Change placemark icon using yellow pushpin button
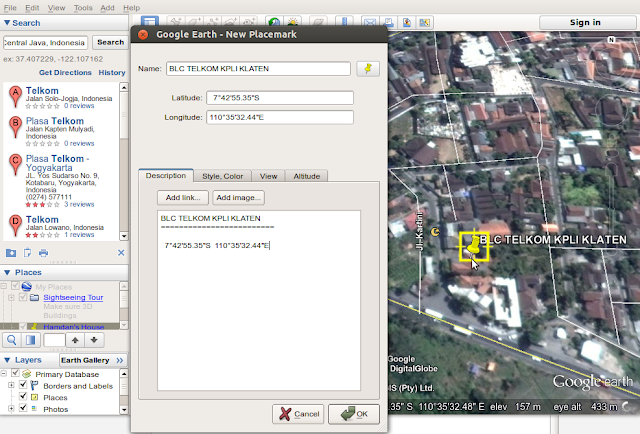The height and width of the screenshot is (434, 640). click(368, 69)
